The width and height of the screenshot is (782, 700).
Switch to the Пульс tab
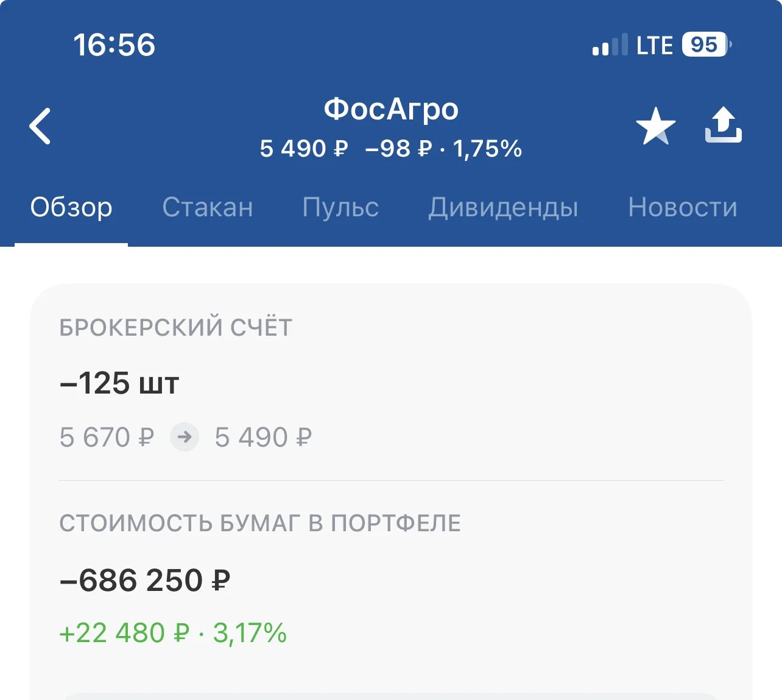341,208
